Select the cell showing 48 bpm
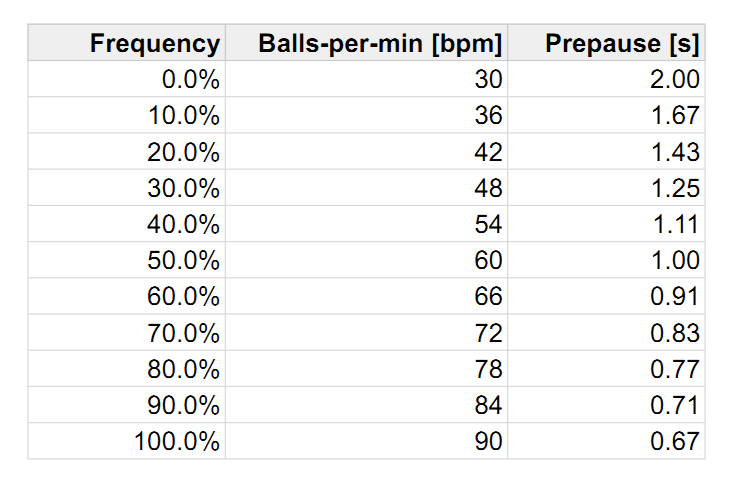Image resolution: width=734 pixels, height=483 pixels. pyautogui.click(x=367, y=188)
